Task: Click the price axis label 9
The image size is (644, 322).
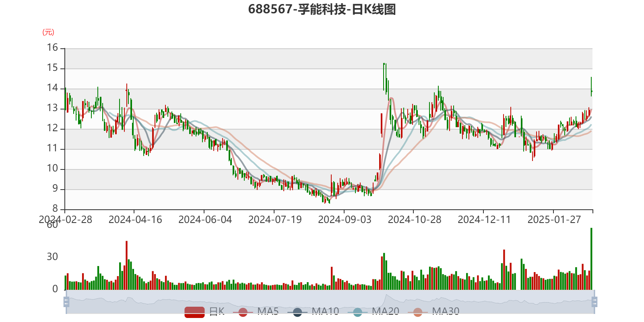Action: pos(55,188)
